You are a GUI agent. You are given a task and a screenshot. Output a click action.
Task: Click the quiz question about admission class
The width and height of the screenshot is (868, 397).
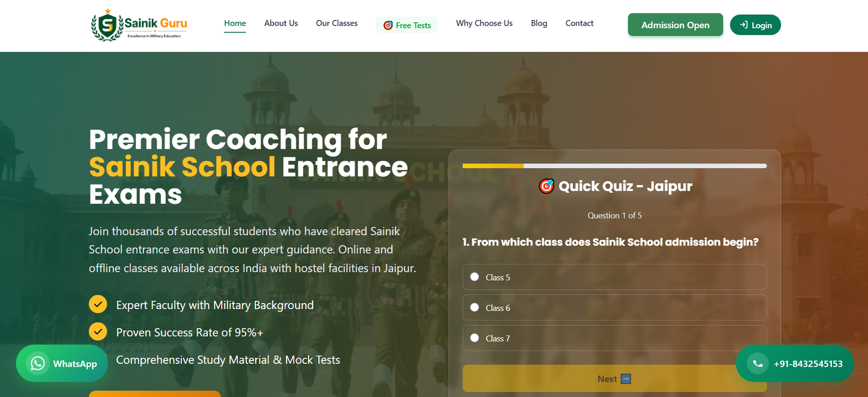610,242
